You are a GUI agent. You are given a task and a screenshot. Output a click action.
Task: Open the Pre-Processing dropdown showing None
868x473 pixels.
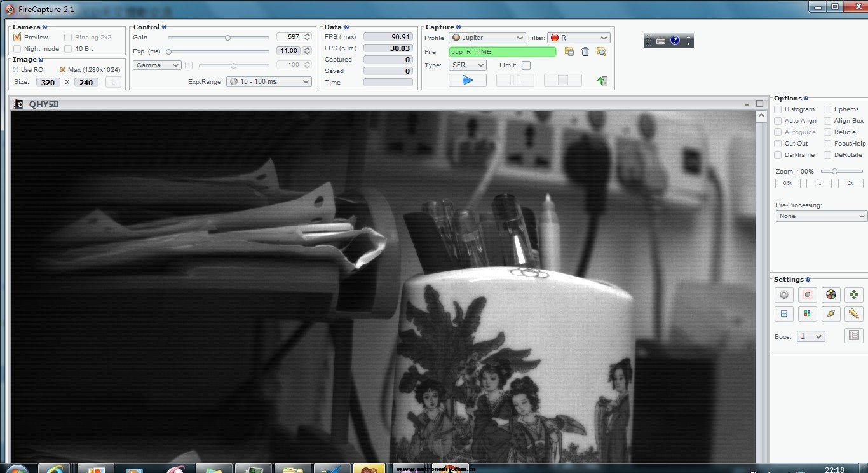(x=822, y=216)
